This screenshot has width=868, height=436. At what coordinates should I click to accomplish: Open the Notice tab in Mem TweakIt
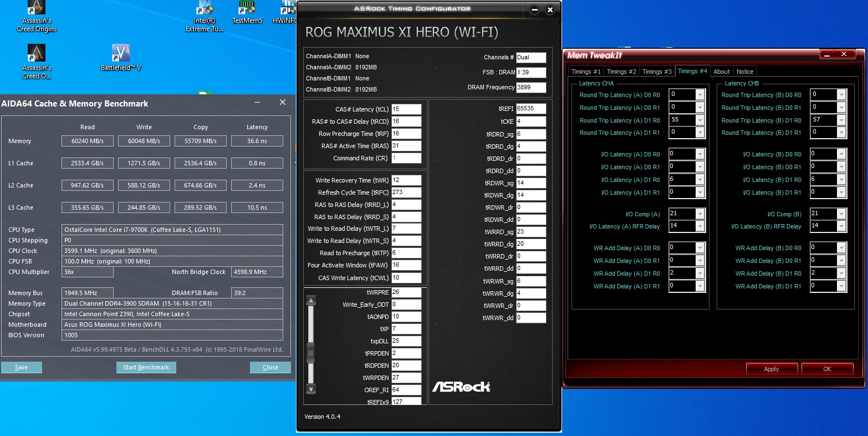(x=745, y=72)
